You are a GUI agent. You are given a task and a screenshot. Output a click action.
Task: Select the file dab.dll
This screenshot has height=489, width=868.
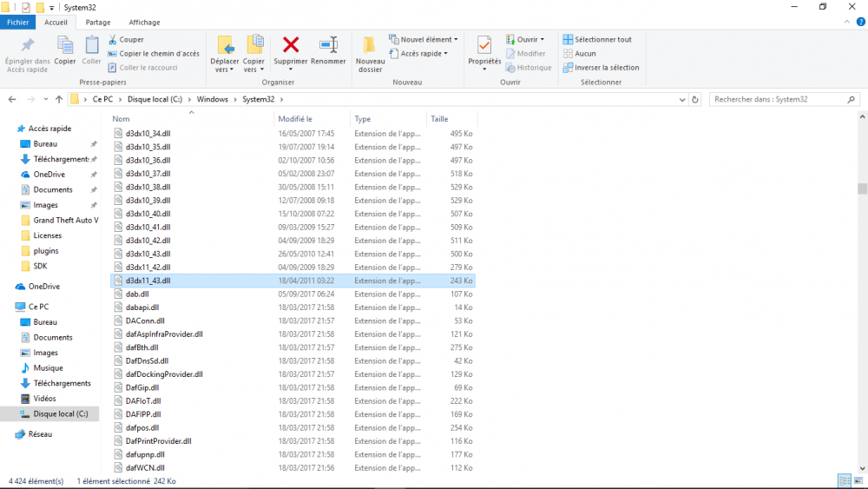[x=137, y=294]
